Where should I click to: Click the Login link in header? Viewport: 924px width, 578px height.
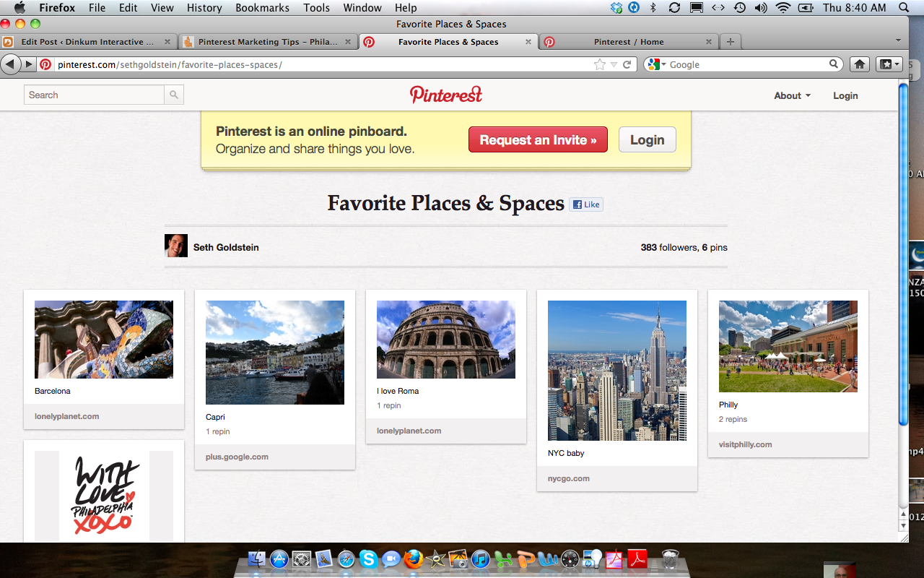845,95
